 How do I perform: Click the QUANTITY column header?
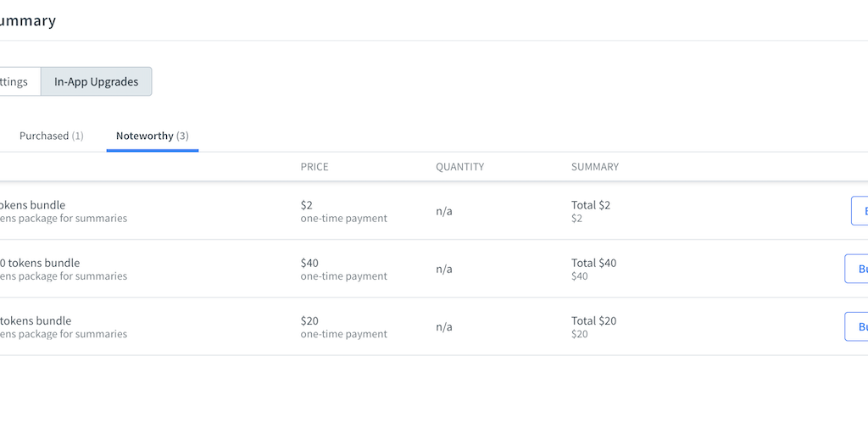tap(459, 167)
